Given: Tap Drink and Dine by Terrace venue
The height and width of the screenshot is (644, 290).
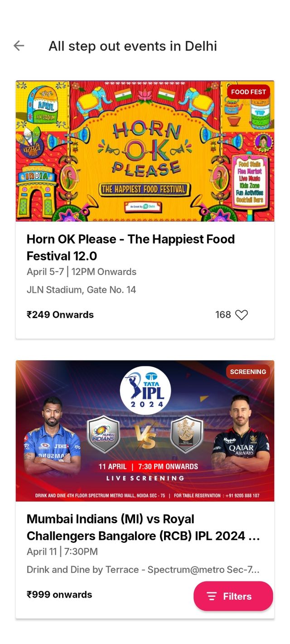Looking at the screenshot, I should (143, 570).
